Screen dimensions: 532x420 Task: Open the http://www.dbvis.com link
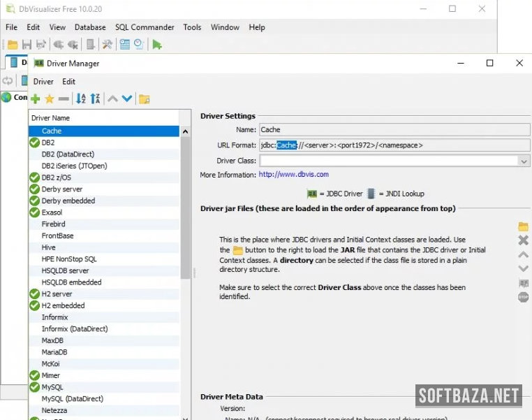[293, 175]
